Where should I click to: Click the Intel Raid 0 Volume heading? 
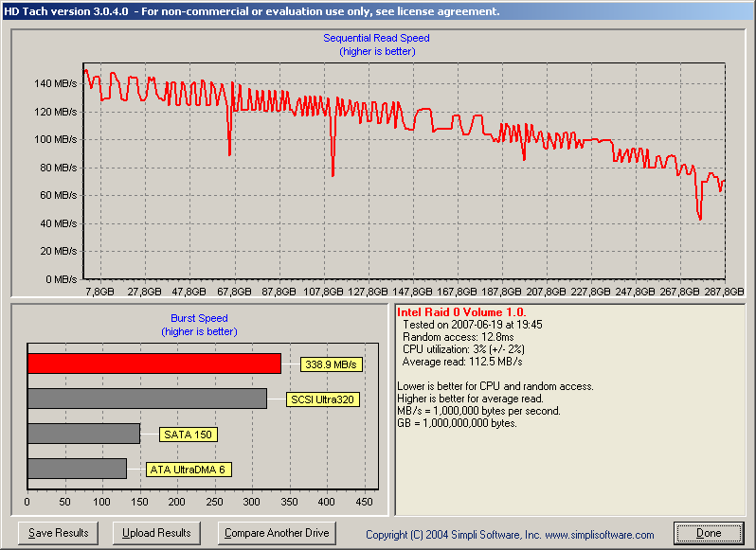461,312
